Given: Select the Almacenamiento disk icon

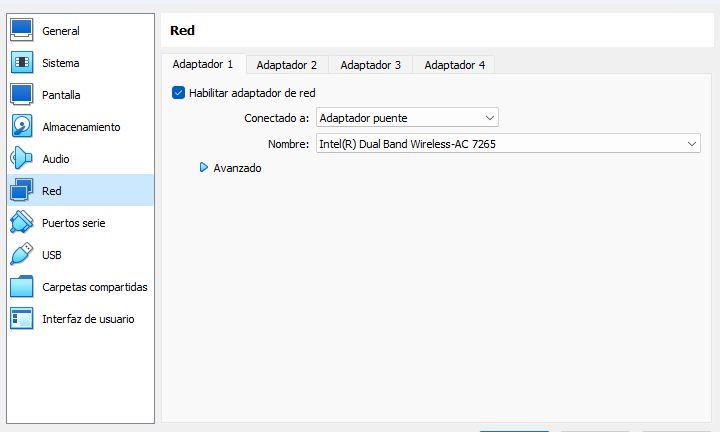Looking at the screenshot, I should 22,126.
